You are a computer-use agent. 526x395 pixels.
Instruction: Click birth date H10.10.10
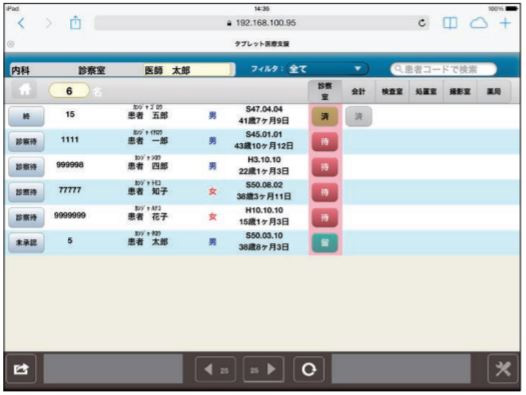tap(264, 210)
